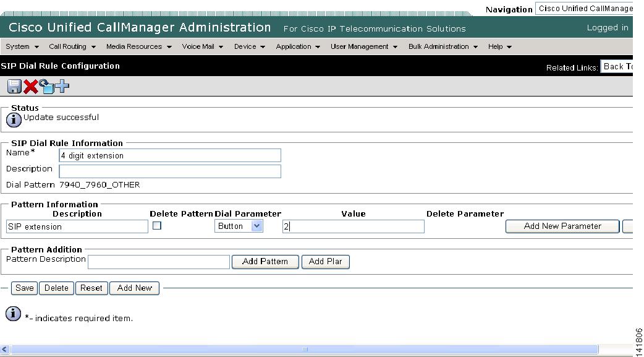Click the SIP extension description field
644x357 pixels.
77,226
